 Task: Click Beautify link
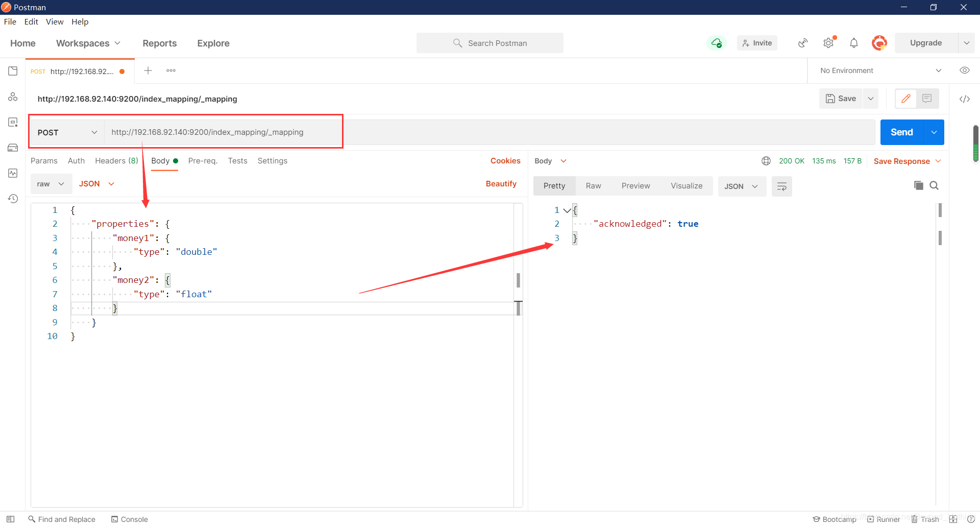click(501, 184)
